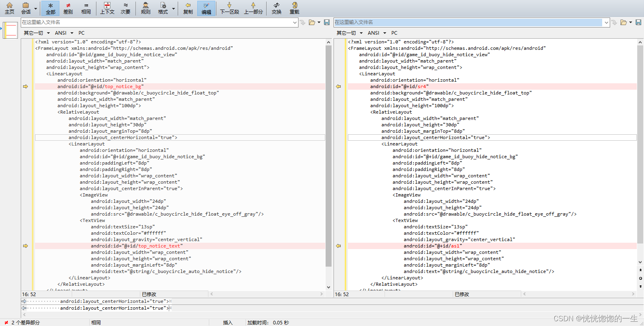644x326 pixels.
Task: Go to the 主页 home button
Action: (10, 8)
